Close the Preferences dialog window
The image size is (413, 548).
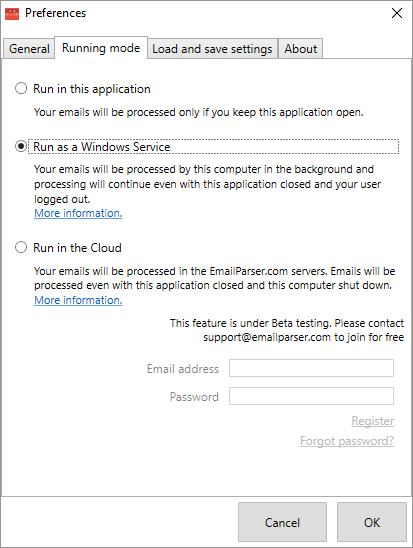397,13
